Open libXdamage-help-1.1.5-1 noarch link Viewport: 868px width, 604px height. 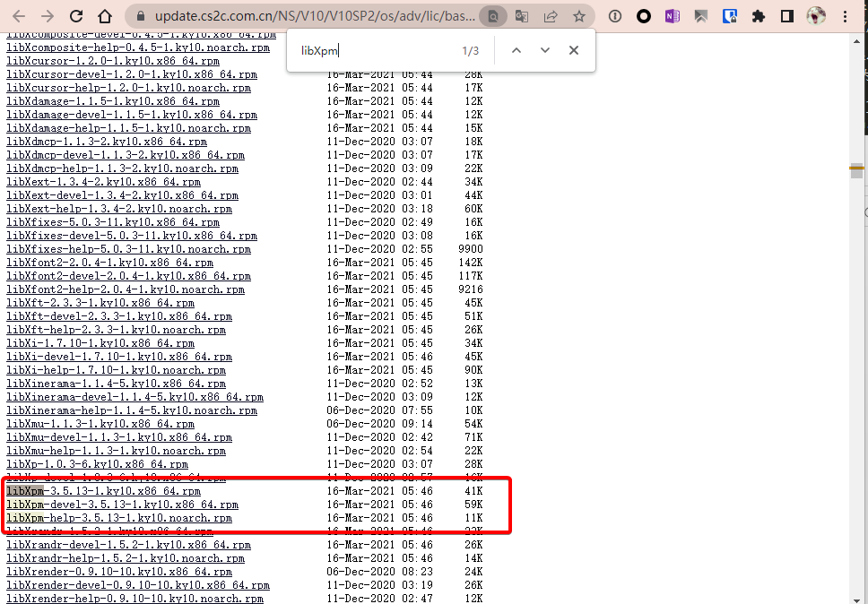128,128
